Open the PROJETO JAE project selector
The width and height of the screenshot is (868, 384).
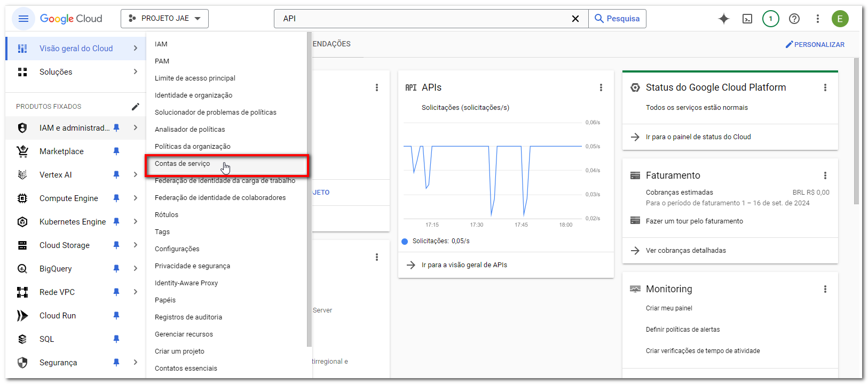pyautogui.click(x=164, y=19)
